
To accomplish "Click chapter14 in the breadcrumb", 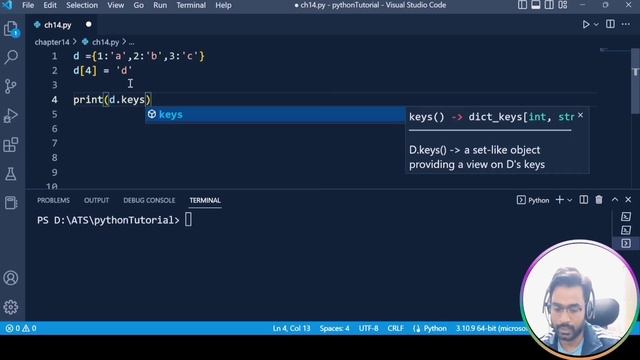I will click(52, 42).
